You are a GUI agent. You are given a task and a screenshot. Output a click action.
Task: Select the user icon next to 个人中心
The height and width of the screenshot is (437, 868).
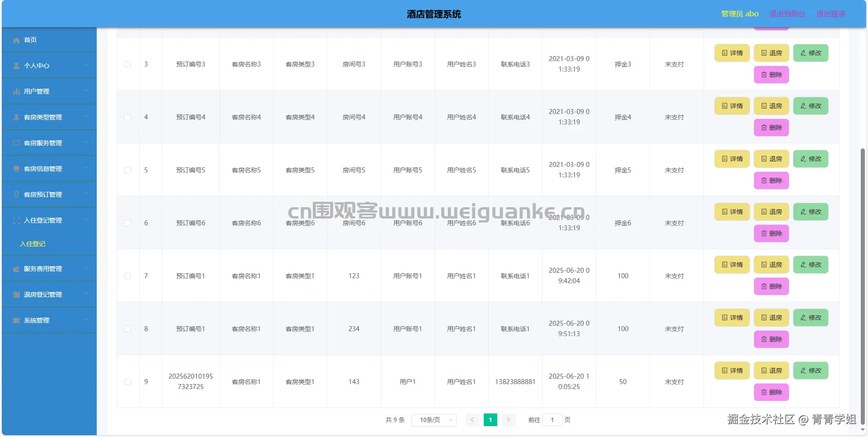tap(16, 66)
